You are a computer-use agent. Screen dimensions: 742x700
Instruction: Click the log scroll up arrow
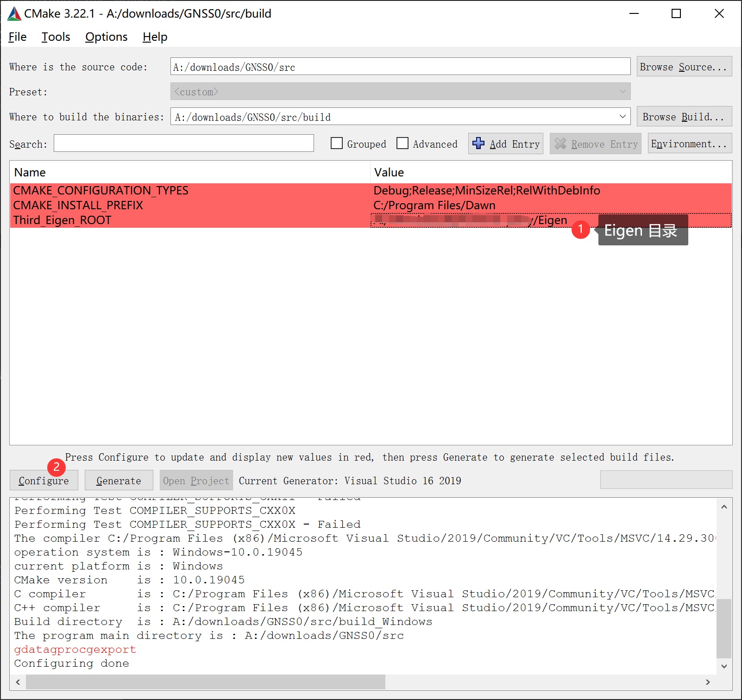tap(724, 506)
